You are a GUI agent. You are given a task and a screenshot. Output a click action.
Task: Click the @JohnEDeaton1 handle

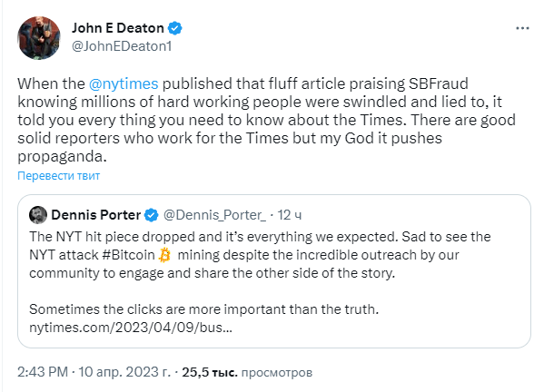122,46
